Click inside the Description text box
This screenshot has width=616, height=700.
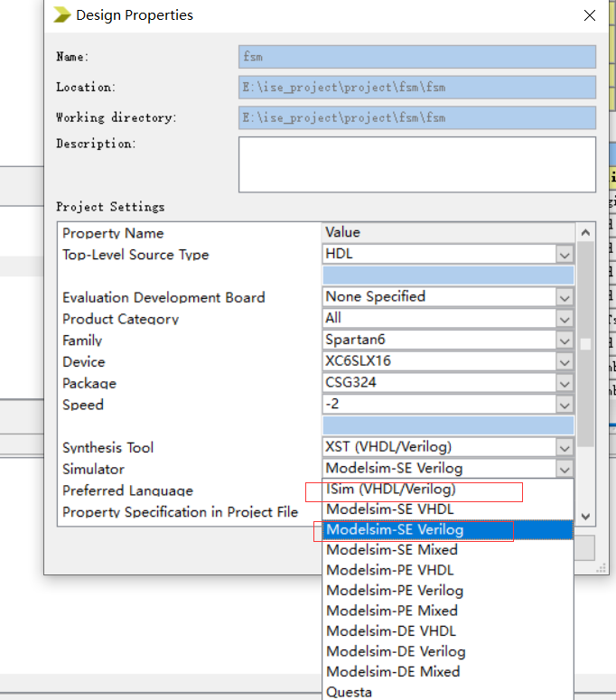pyautogui.click(x=417, y=164)
